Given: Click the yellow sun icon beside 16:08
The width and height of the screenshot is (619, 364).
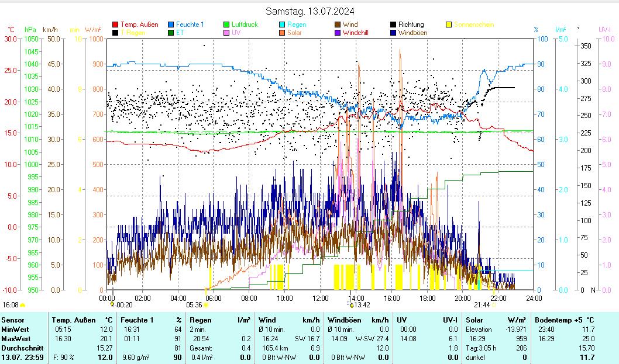Looking at the screenshot, I should 23,305.
